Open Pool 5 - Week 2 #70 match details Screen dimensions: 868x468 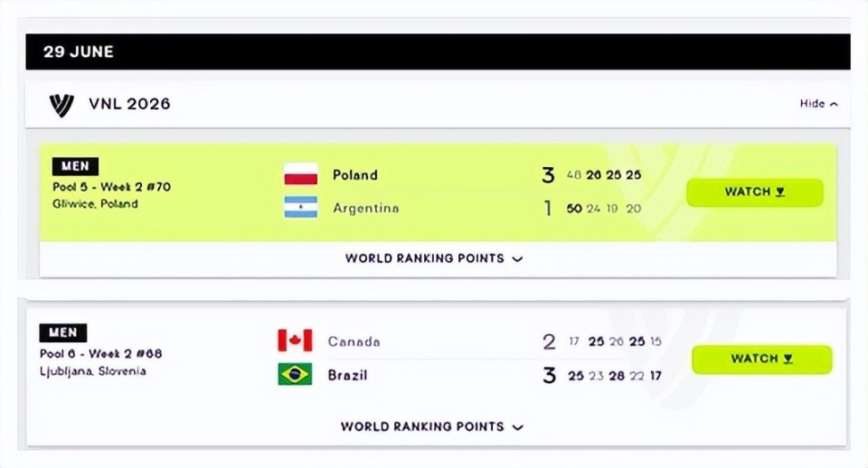(111, 187)
